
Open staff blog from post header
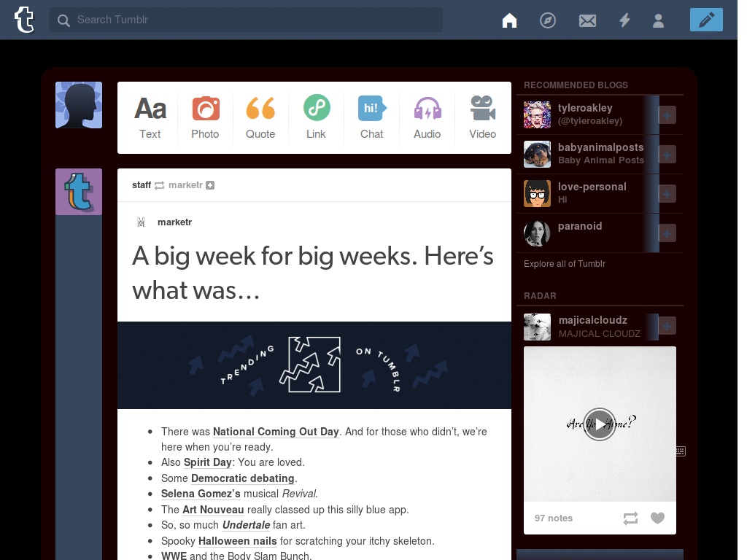coord(142,185)
